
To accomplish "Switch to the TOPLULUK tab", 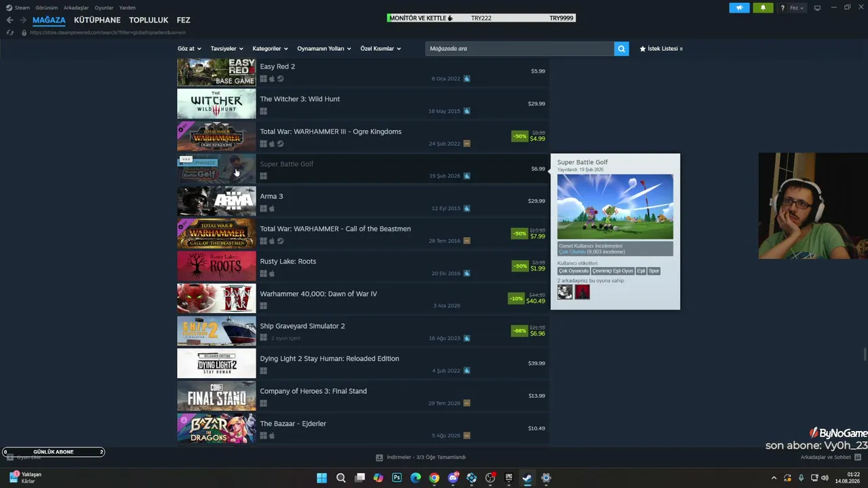I will 149,20.
